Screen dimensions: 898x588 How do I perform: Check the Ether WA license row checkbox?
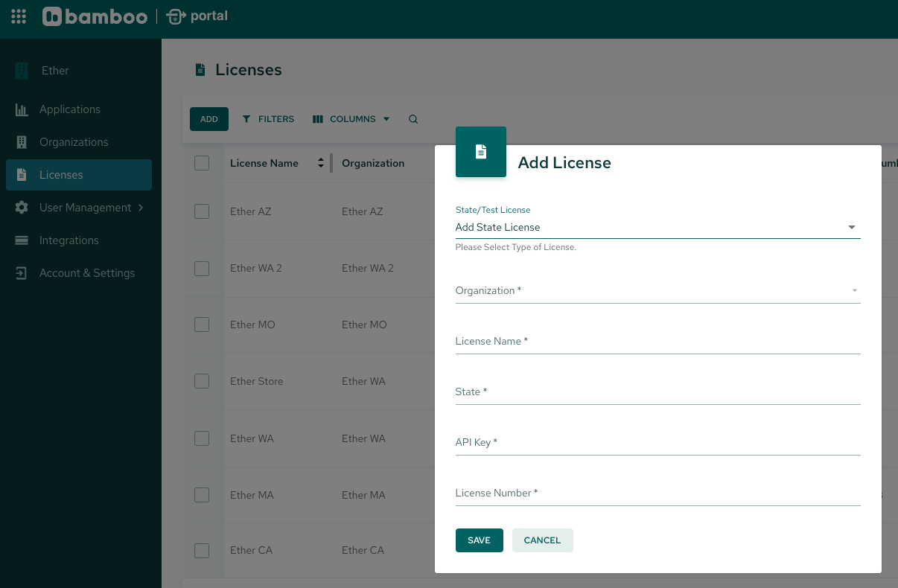[x=202, y=438]
